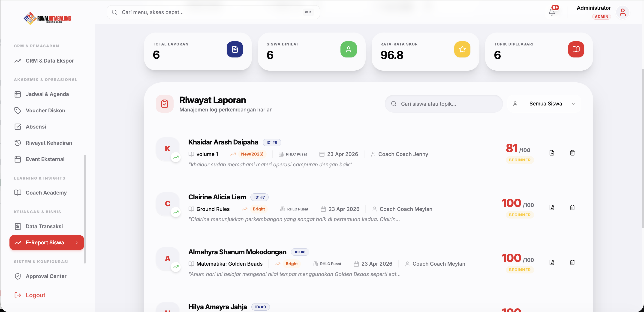The image size is (644, 312).
Task: Click the Siswa Dinilai user icon
Action: [348, 49]
